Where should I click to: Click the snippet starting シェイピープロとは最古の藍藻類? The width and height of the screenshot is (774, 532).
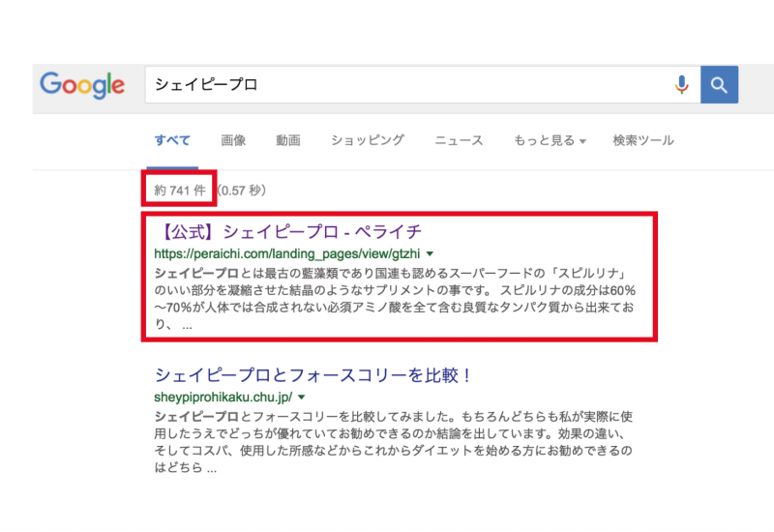coord(395,299)
